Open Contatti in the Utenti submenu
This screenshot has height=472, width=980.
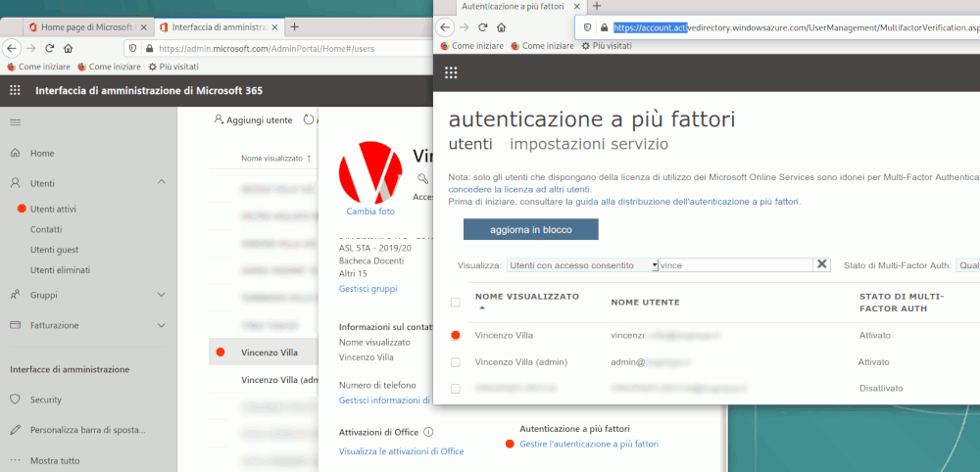pos(46,229)
